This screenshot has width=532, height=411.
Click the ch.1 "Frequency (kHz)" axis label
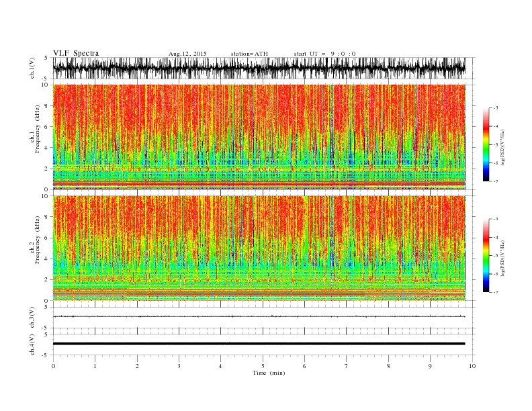click(x=38, y=129)
